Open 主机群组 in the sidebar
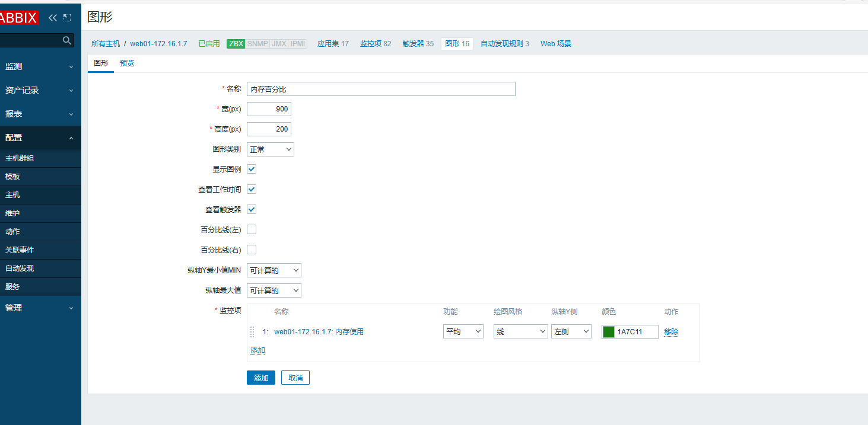Screen dimensions: 868x425 click(40, 158)
